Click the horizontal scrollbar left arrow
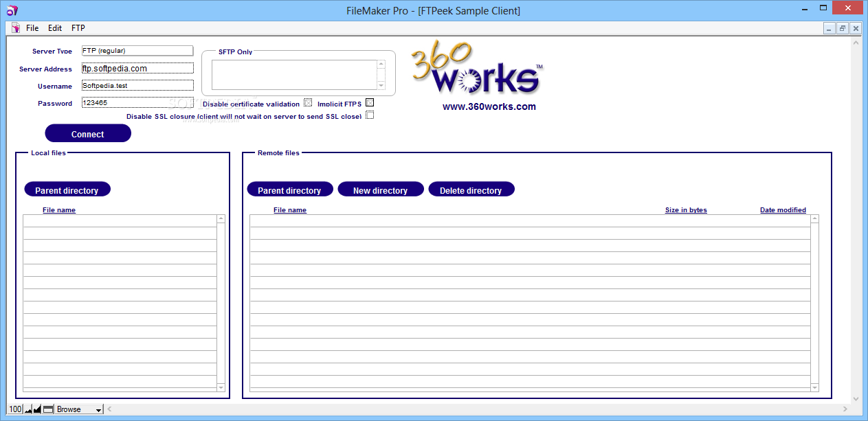The image size is (868, 421). coord(110,409)
